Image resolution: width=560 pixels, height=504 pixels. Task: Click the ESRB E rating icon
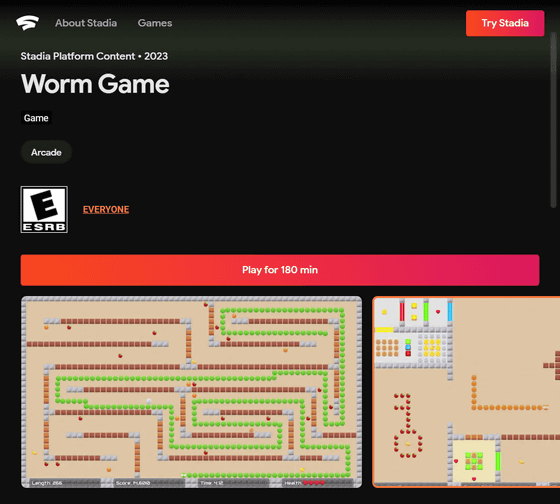tap(44, 210)
